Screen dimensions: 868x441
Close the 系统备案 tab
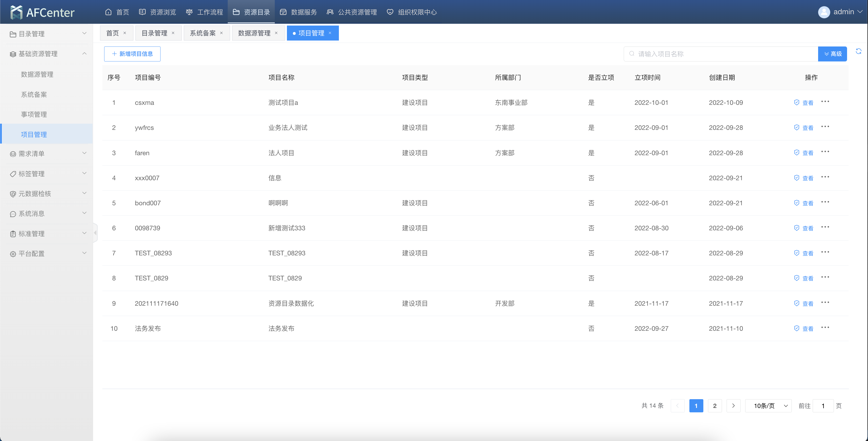[221, 33]
